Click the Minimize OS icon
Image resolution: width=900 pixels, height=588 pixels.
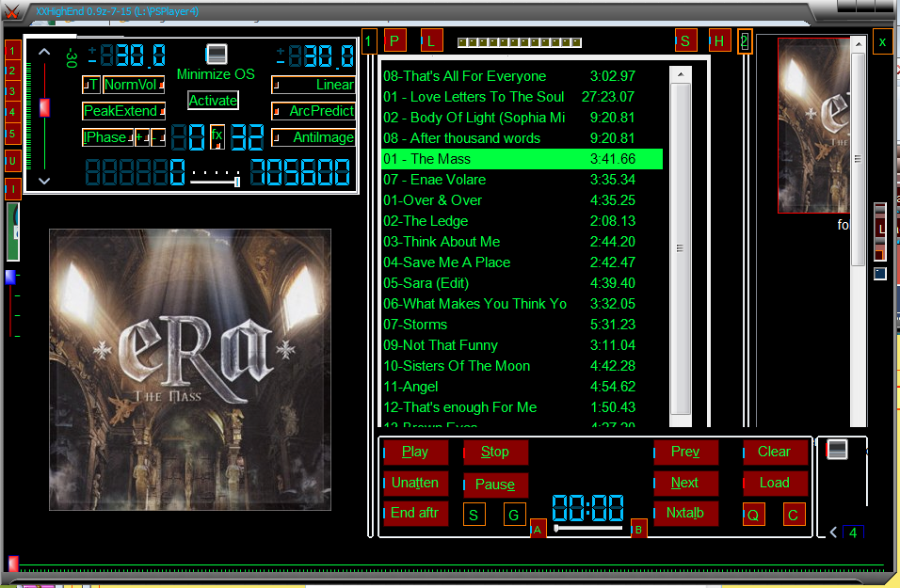coord(216,55)
